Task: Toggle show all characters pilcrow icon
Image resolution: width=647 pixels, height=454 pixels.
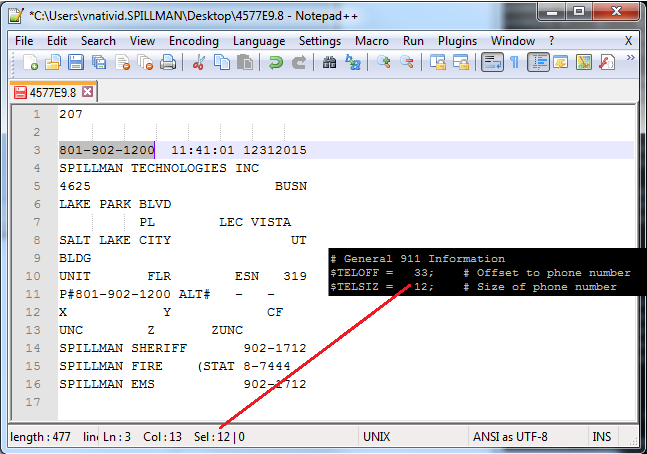Action: coord(514,63)
